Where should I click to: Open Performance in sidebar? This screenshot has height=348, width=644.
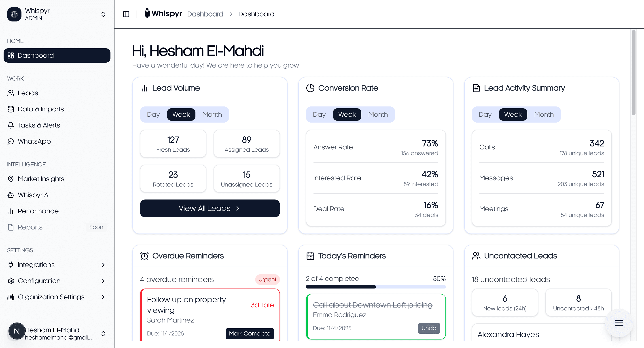pos(38,211)
